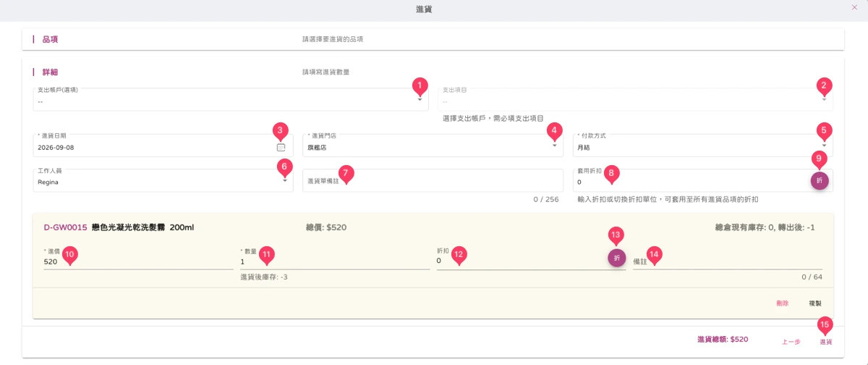Click the 進價 field showing 520
The width and height of the screenshot is (868, 365).
(139, 261)
